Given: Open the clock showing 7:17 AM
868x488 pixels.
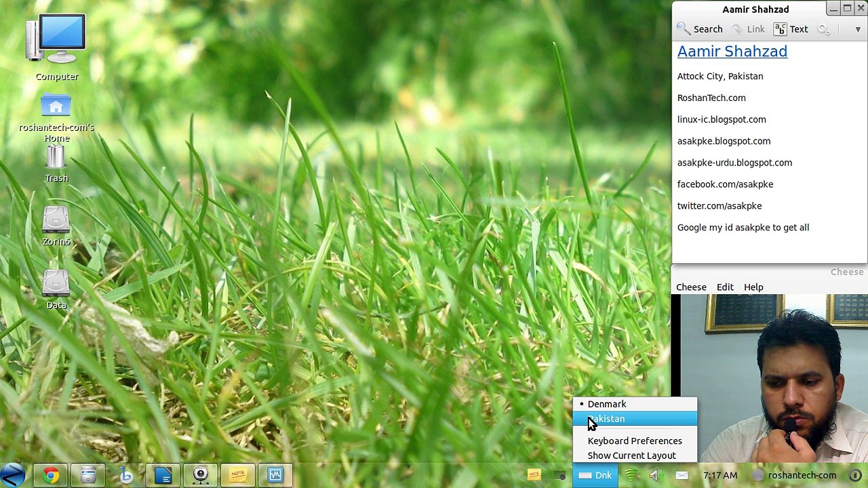Looking at the screenshot, I should coord(720,475).
